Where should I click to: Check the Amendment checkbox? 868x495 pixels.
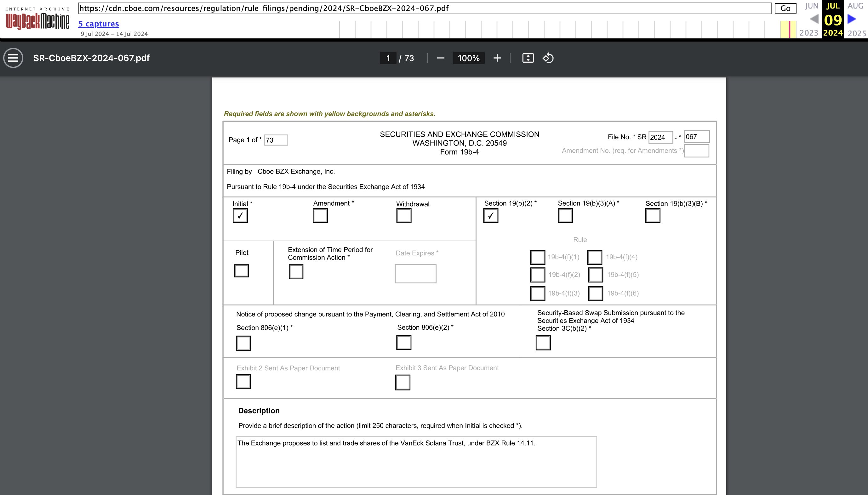[320, 216]
